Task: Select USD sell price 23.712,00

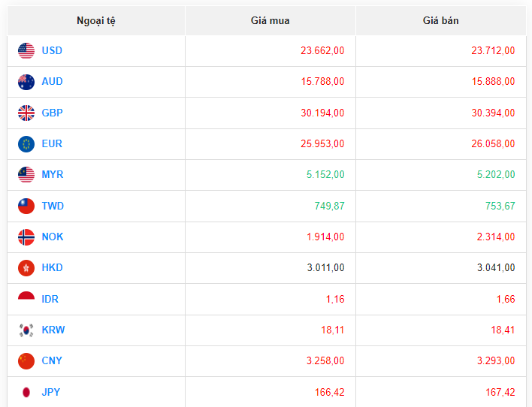Action: click(x=493, y=50)
